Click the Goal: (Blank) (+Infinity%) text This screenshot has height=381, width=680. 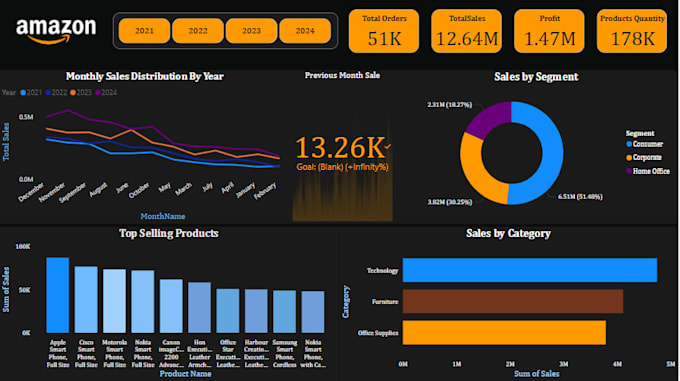click(x=343, y=167)
